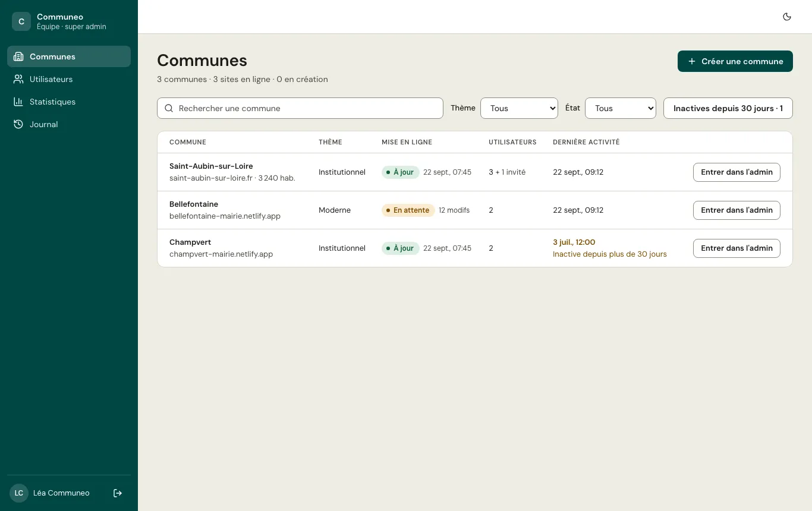
Task: Click the Statistiques bar chart icon
Action: pos(18,102)
